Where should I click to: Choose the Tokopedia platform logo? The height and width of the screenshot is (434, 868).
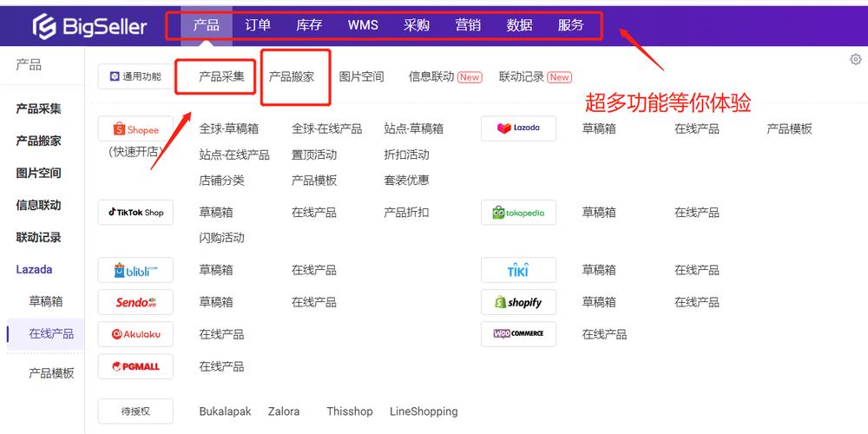click(518, 213)
